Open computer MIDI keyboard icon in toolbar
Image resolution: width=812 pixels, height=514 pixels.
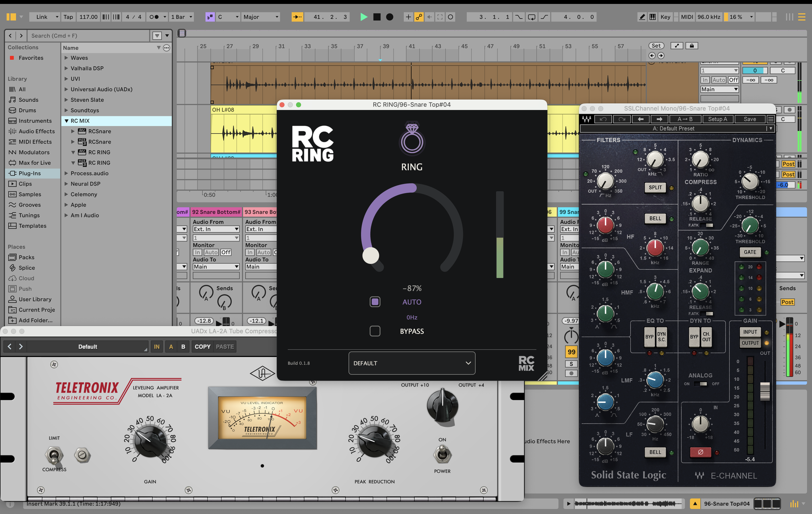tap(653, 17)
